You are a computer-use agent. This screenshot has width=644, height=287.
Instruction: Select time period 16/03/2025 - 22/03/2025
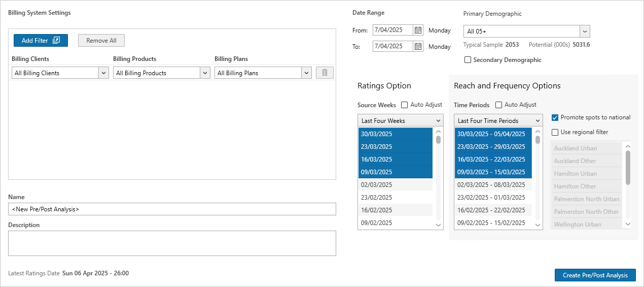point(493,160)
